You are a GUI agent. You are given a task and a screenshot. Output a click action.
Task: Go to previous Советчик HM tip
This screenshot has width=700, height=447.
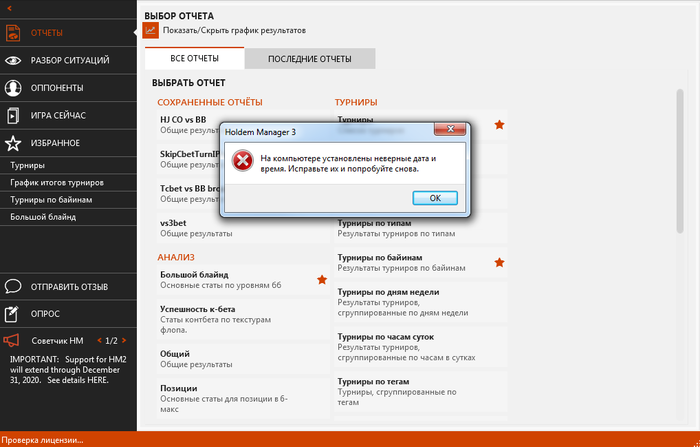coord(99,341)
